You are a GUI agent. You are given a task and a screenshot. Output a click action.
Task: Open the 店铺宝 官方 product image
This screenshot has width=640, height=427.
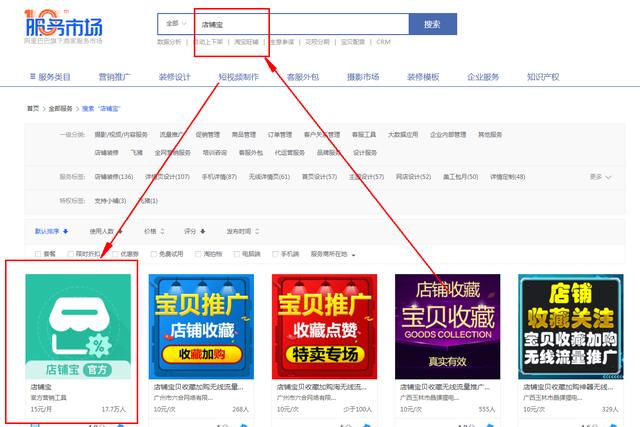(x=78, y=327)
